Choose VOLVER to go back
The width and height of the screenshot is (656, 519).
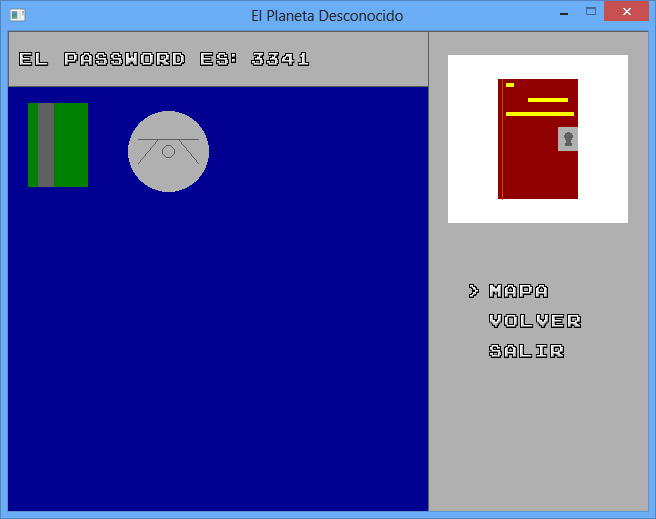click(x=535, y=321)
